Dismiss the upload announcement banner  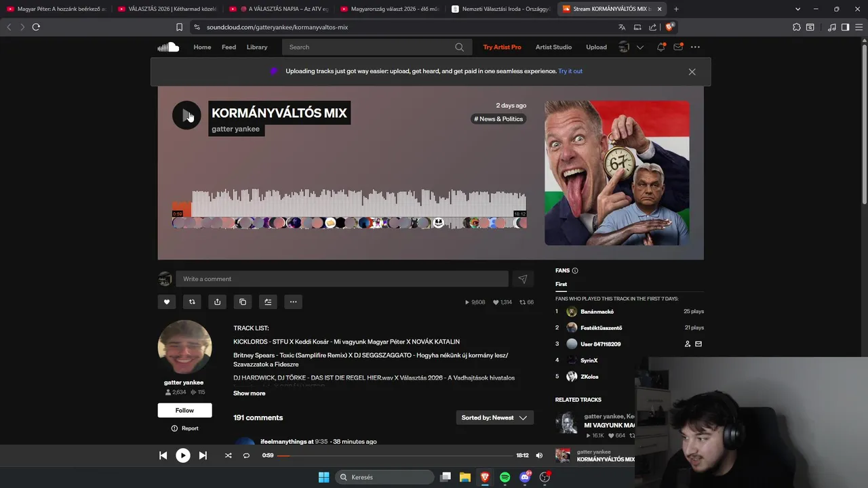coord(692,71)
